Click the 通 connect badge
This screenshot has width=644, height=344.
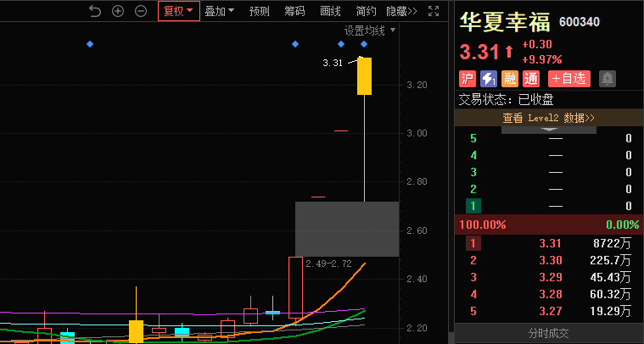click(x=531, y=79)
